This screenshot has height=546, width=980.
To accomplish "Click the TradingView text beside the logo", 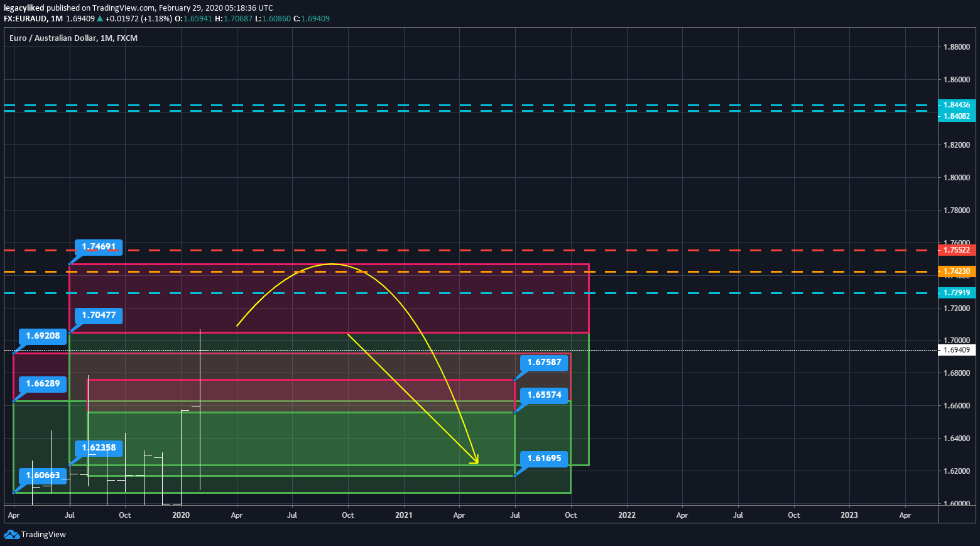I will [43, 535].
